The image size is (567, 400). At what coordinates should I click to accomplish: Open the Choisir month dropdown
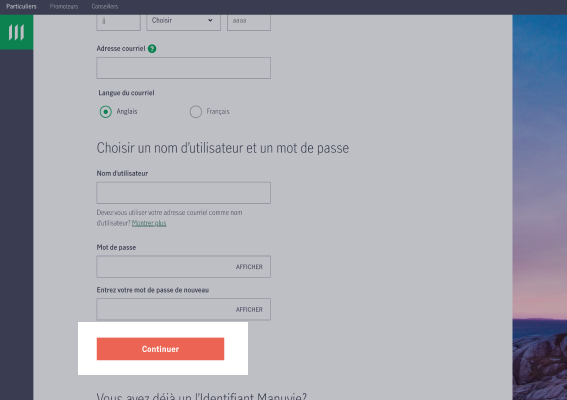[183, 21]
